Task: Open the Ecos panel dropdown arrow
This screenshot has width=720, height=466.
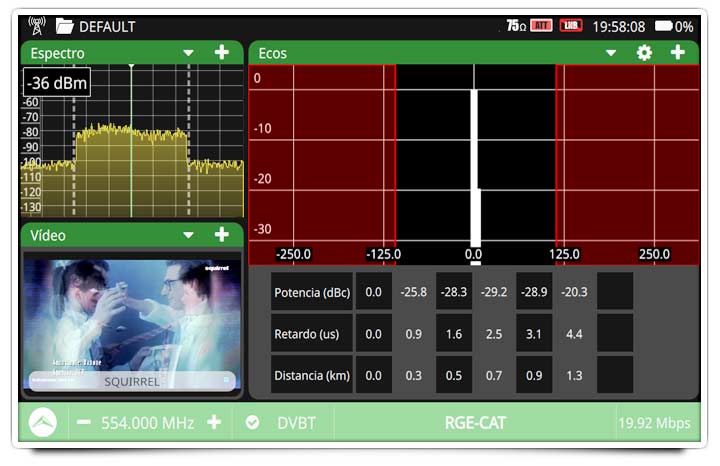Action: pos(611,53)
